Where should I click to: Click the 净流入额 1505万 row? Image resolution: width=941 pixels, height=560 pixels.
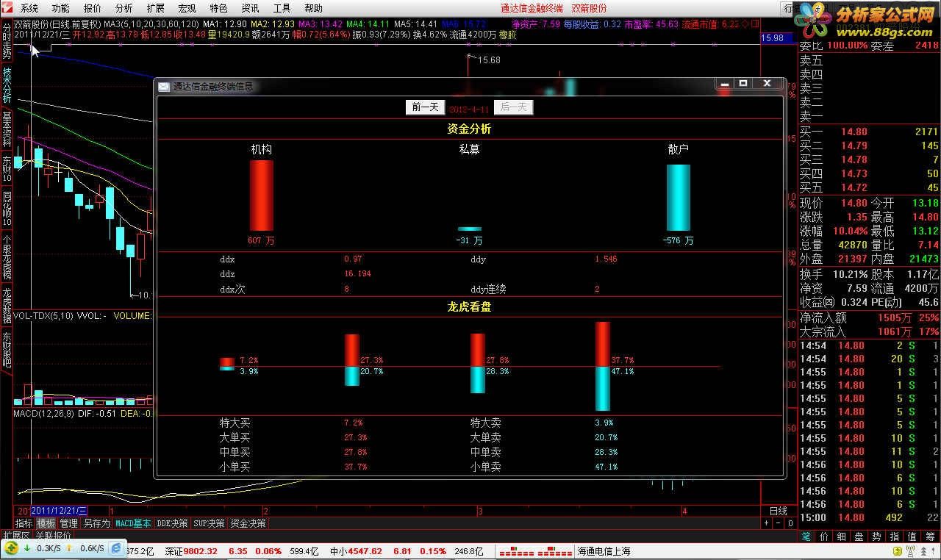[x=869, y=318]
